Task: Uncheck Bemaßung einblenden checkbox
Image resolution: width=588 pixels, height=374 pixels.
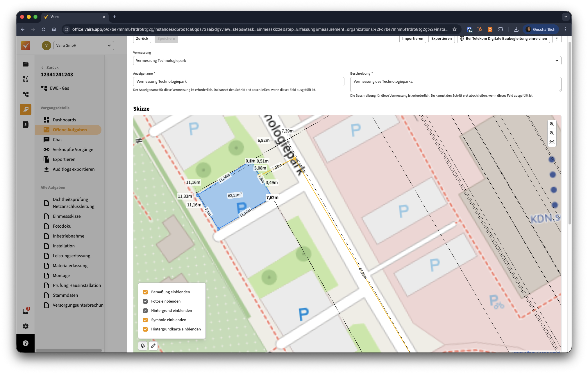Action: pyautogui.click(x=145, y=292)
